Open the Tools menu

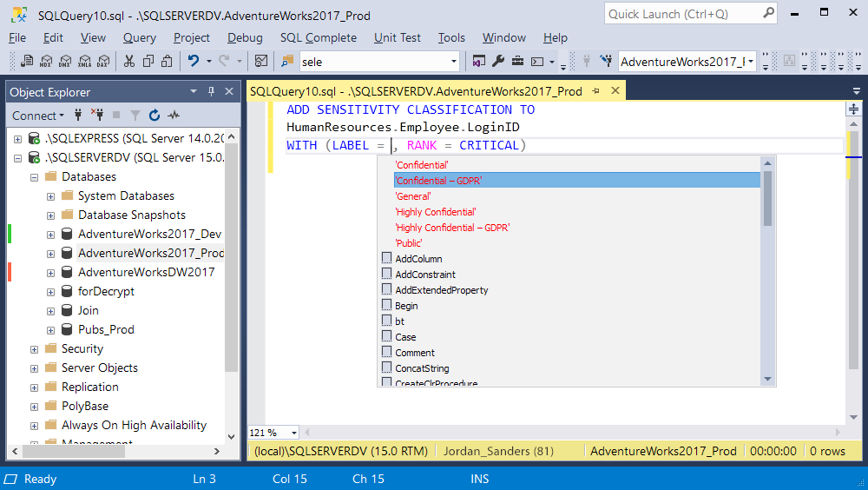(x=451, y=37)
